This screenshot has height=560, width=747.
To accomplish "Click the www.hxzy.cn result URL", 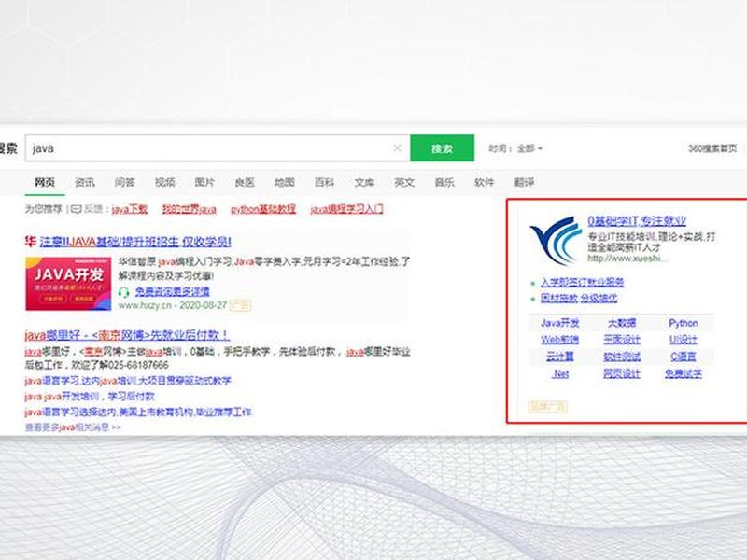I will [x=145, y=305].
